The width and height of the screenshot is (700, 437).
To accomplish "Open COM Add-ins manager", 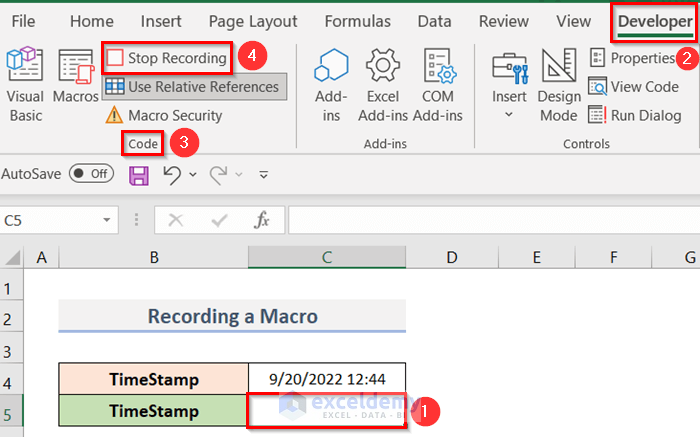I will pyautogui.click(x=438, y=85).
